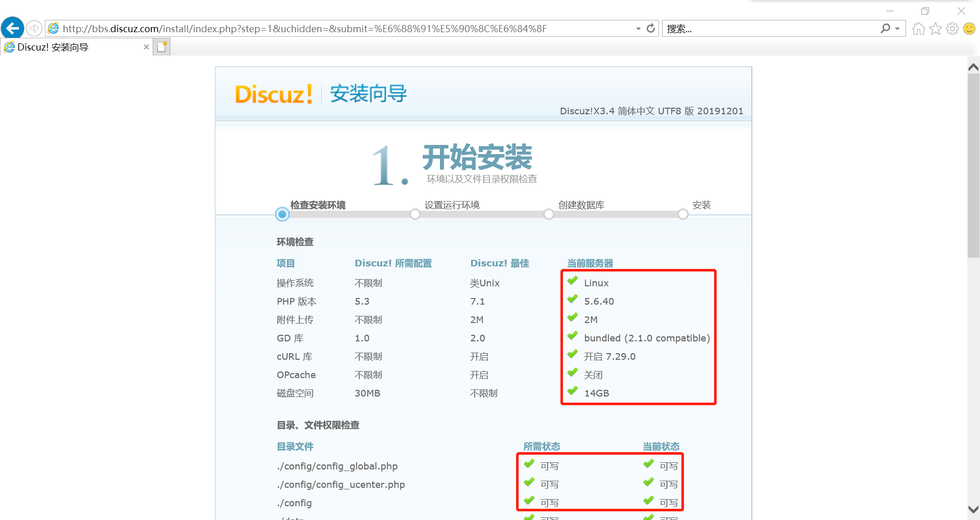This screenshot has height=520, width=980.
Task: Click the ./config directory row text
Action: coord(295,503)
